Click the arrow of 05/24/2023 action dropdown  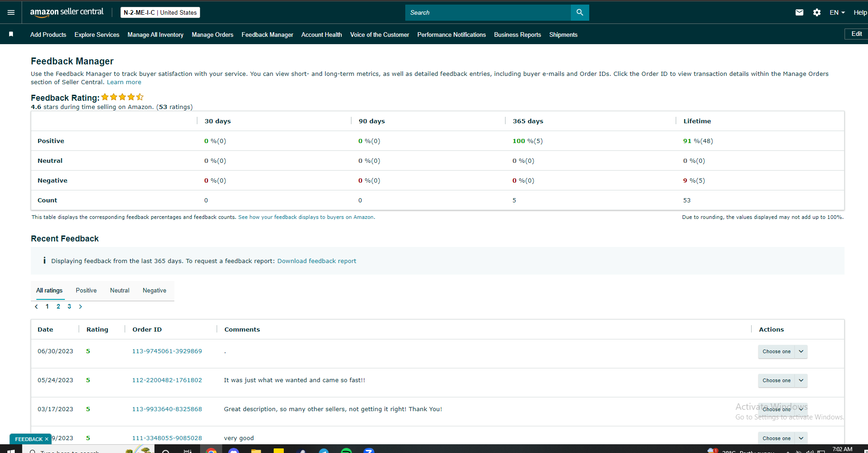click(801, 380)
